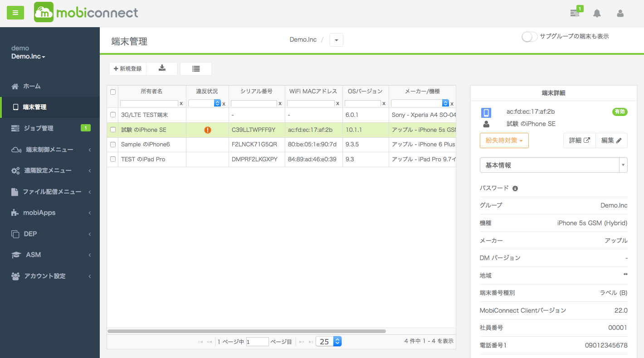Image resolution: width=644 pixels, height=358 pixels.
Task: Click serial number C39LLTWPFF9Y
Action: pyautogui.click(x=254, y=130)
